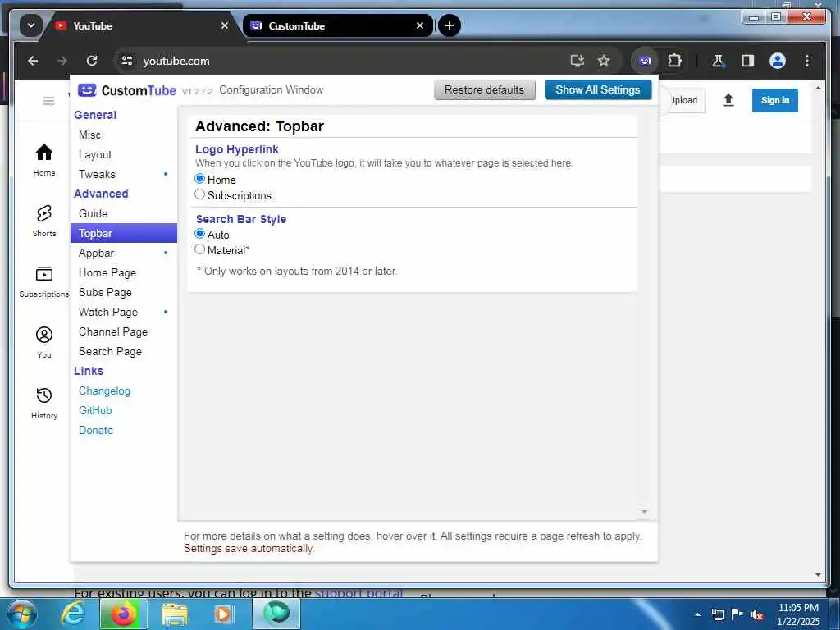This screenshot has width=840, height=630.
Task: Open the Guide settings section
Action: click(x=124, y=213)
